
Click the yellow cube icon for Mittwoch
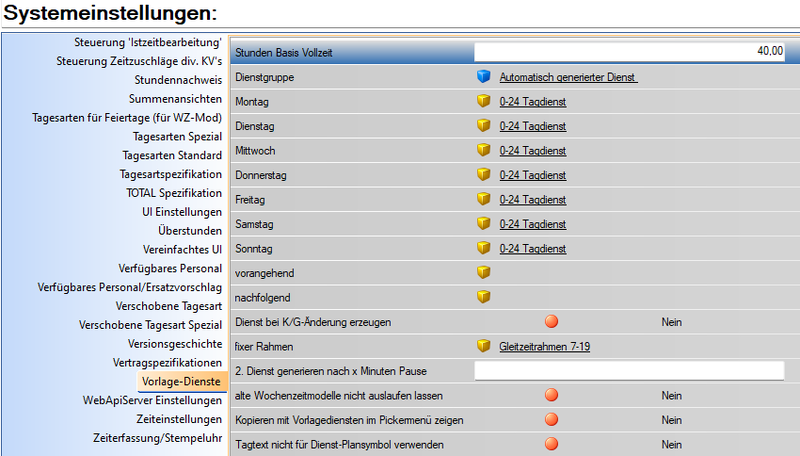tap(483, 150)
